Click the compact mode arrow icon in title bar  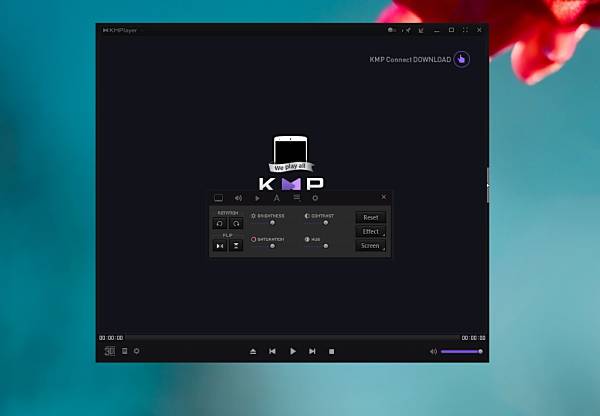coord(421,30)
